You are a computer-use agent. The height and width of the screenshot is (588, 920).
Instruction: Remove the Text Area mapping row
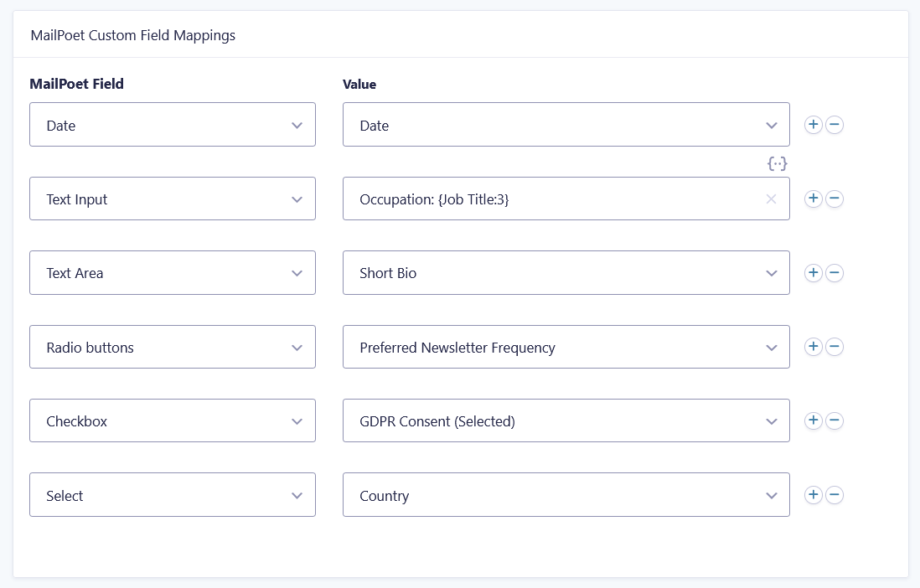click(835, 273)
